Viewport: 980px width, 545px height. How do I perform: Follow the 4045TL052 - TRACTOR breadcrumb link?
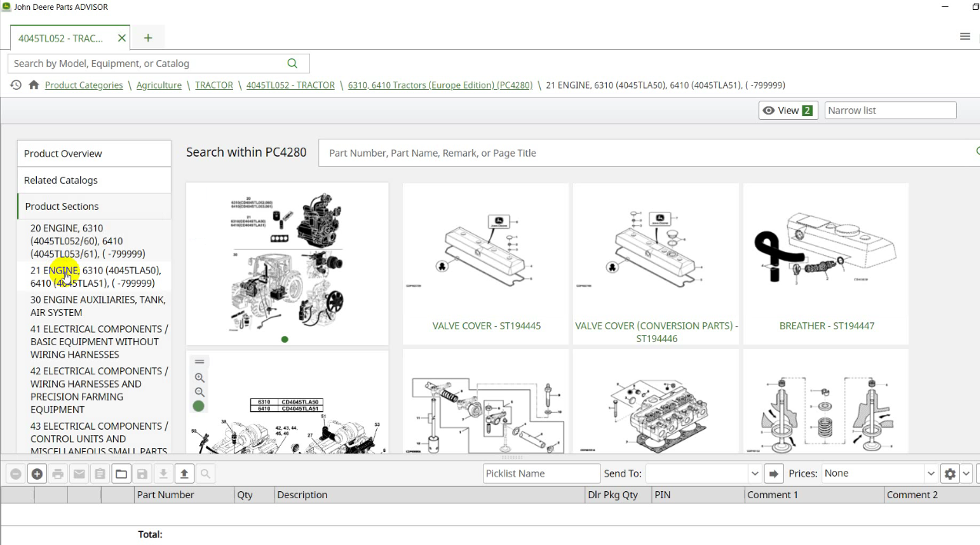click(x=290, y=85)
